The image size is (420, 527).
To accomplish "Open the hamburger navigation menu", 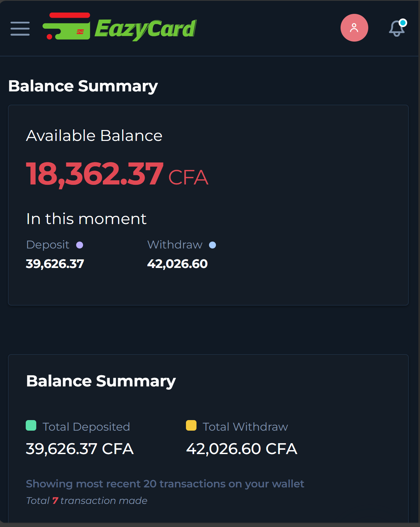I will click(20, 28).
